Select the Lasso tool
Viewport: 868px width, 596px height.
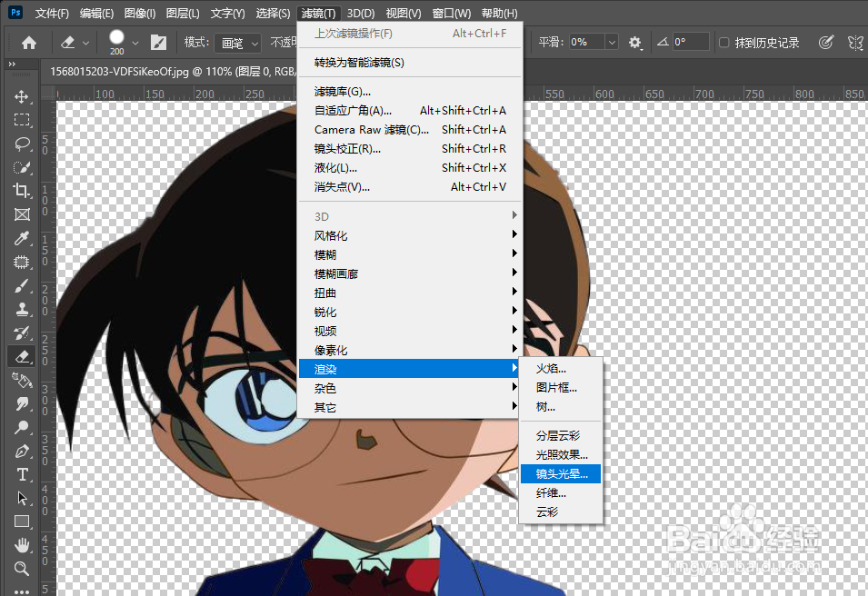pos(22,144)
